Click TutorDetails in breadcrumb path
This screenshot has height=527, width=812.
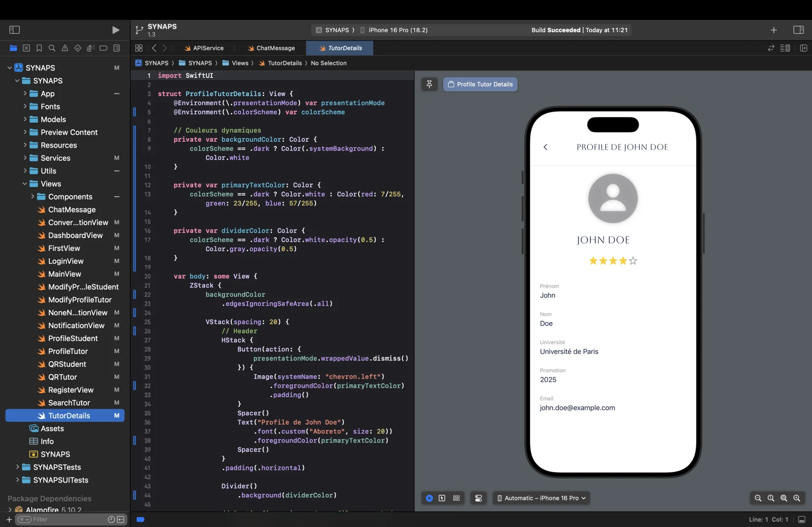(280, 63)
